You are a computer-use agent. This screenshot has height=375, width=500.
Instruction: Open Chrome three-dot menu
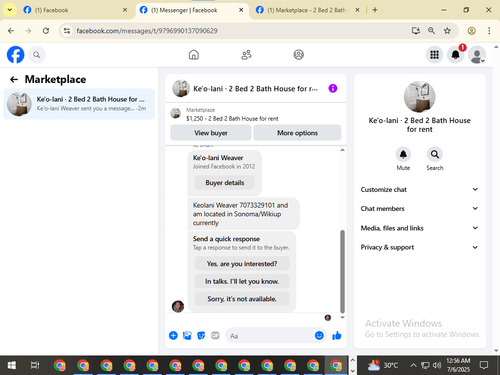point(489,31)
